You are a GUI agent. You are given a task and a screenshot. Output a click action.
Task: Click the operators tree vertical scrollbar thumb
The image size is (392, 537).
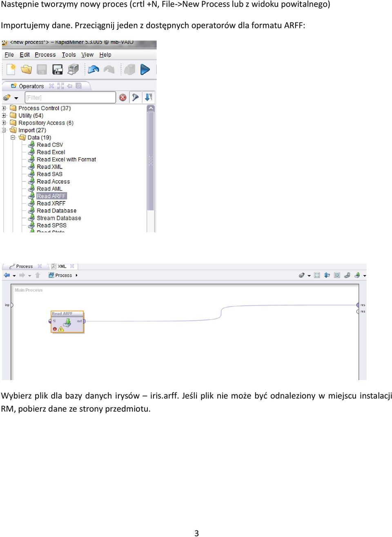point(151,161)
